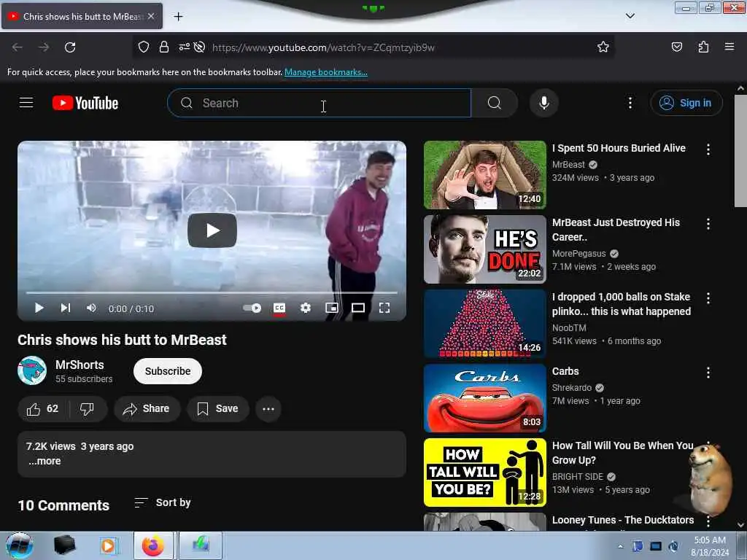747x560 pixels.
Task: Go back with Firefox back arrow
Action: [18, 47]
